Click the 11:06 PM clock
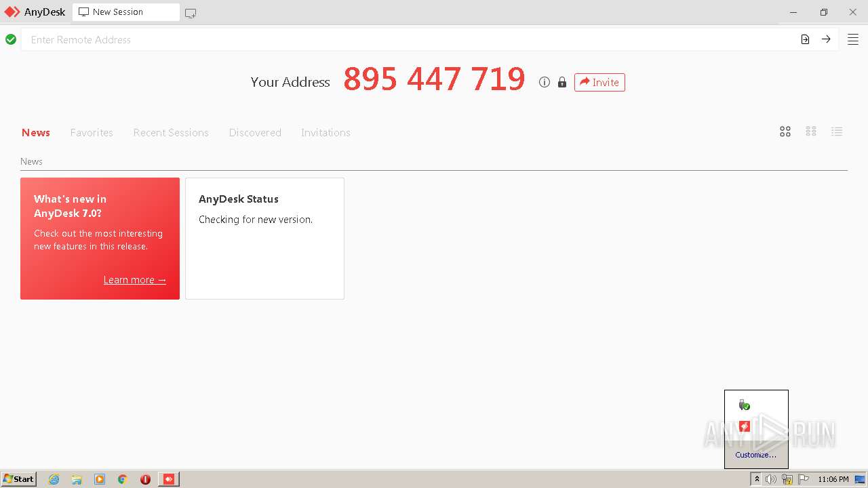 833,479
